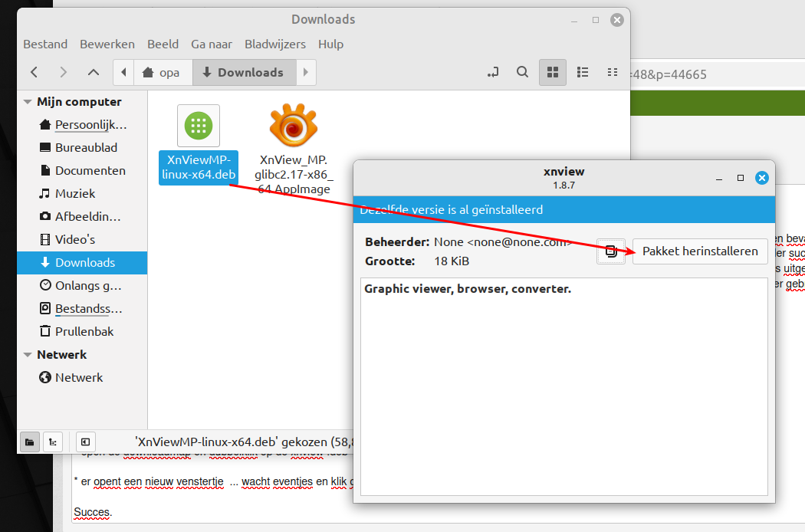Go up to the parent folder
The image size is (805, 532).
(94, 72)
